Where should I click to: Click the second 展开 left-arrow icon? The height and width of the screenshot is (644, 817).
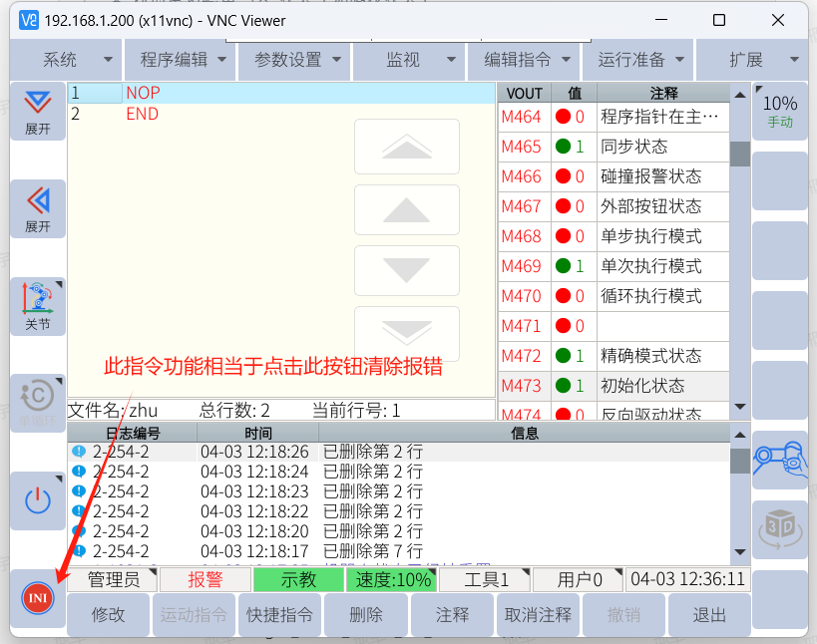pyautogui.click(x=37, y=208)
